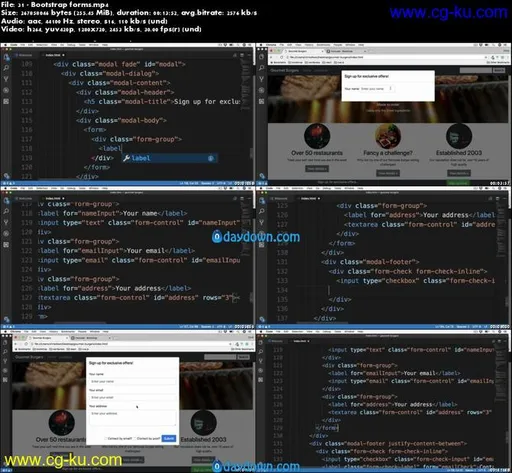Open Search in the label-autocomplete editor frame
Image resolution: width=512 pixels, height=473 pixels.
tap(6, 68)
